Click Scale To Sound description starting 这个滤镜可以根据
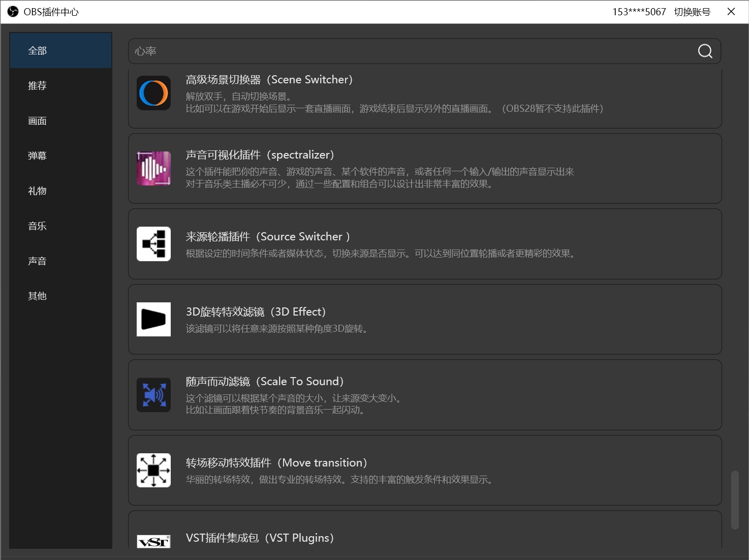 (x=295, y=398)
